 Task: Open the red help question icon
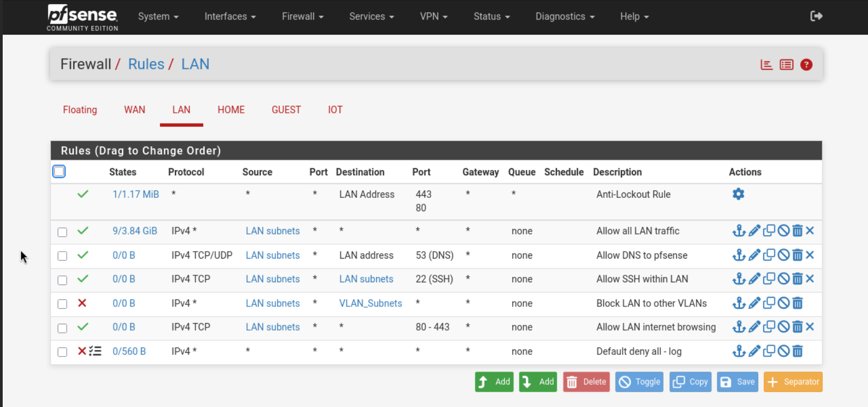(x=806, y=65)
